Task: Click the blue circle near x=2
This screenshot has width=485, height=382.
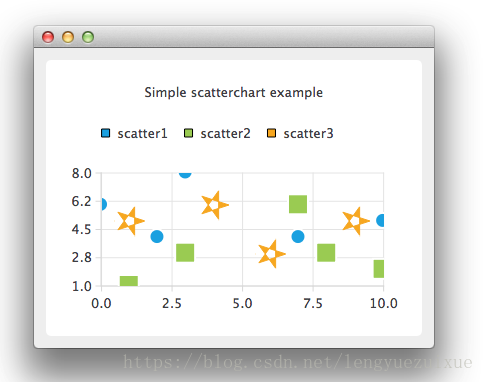Action: (157, 237)
